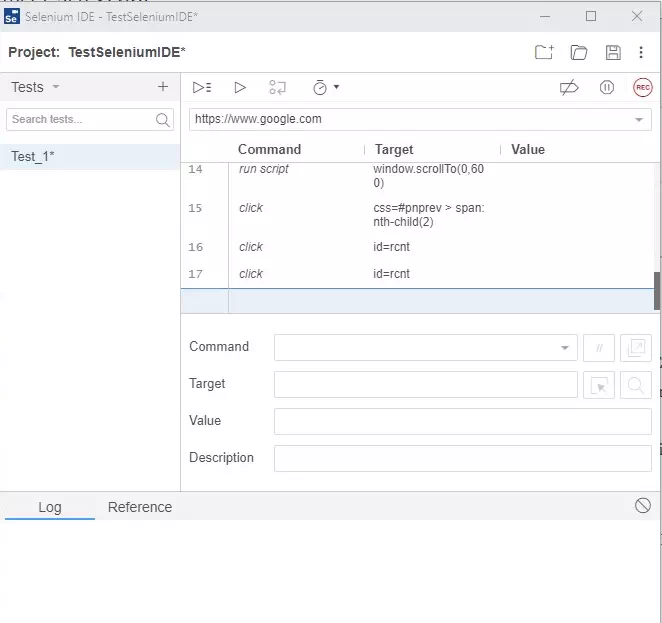Click the Selenium IDE logo icon

click(12, 16)
